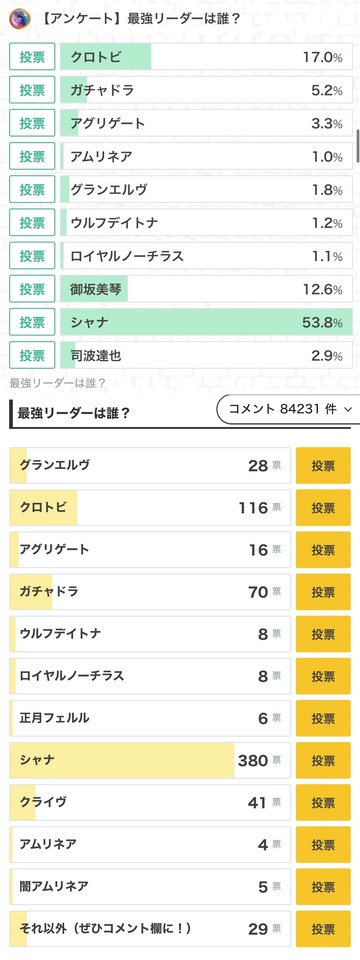Viewport: 360px width, 960px height.
Task: Vote for 司波達也 in the top poll
Action: pyautogui.click(x=32, y=354)
